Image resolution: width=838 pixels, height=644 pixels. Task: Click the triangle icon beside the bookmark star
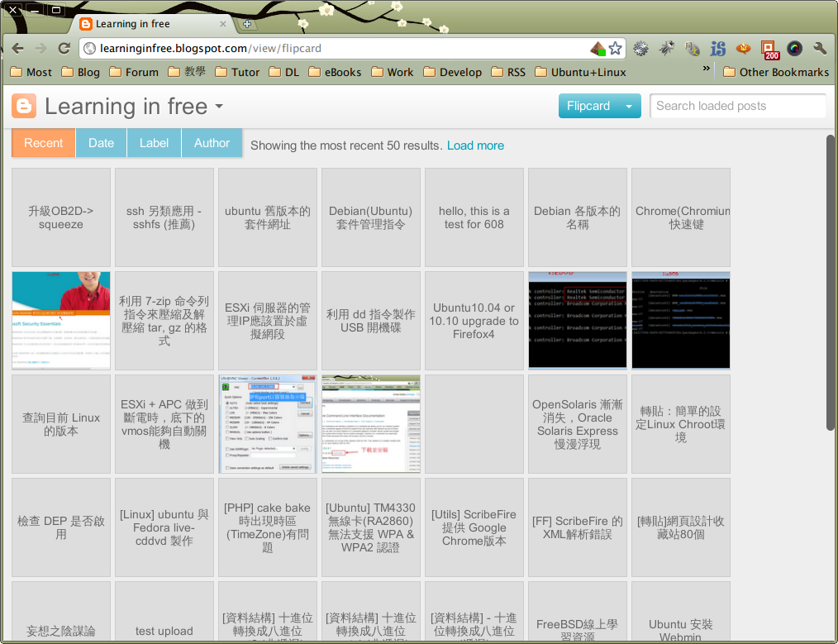point(598,49)
